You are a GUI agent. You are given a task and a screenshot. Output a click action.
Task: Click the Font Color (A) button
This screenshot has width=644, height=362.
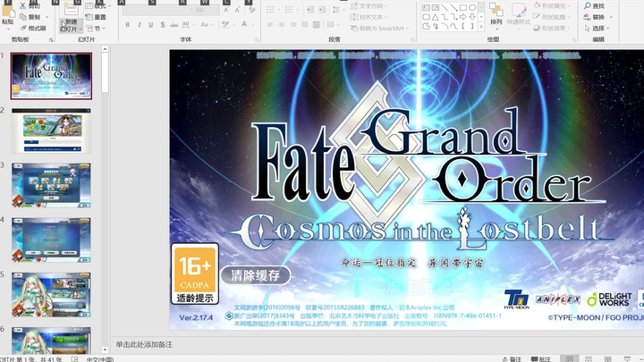[244, 25]
